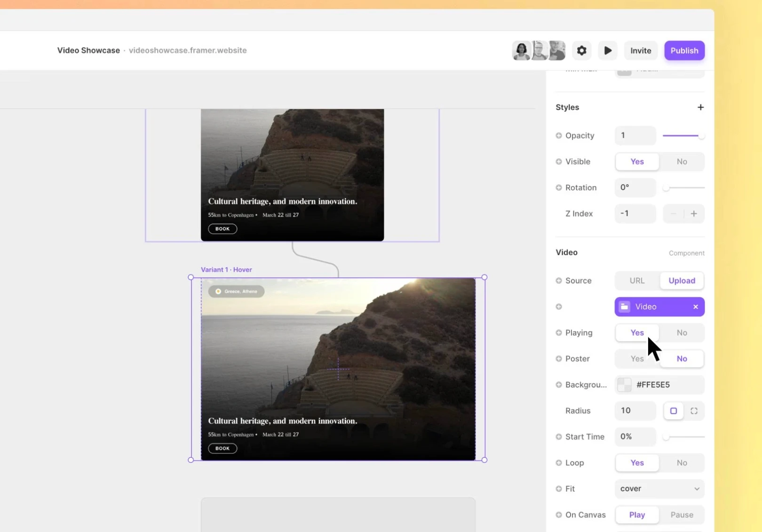Click the variable dot beside Video file
Screen dimensions: 762x532
(559, 307)
